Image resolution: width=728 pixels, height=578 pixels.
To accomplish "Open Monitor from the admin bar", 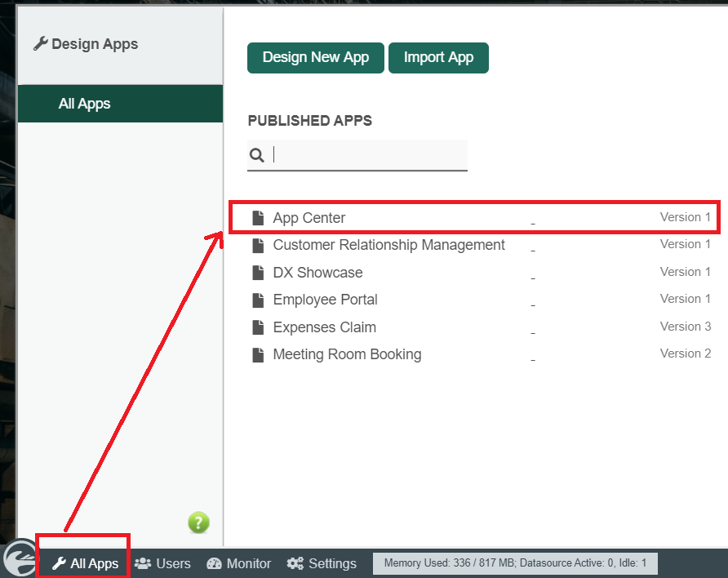I will (x=239, y=563).
